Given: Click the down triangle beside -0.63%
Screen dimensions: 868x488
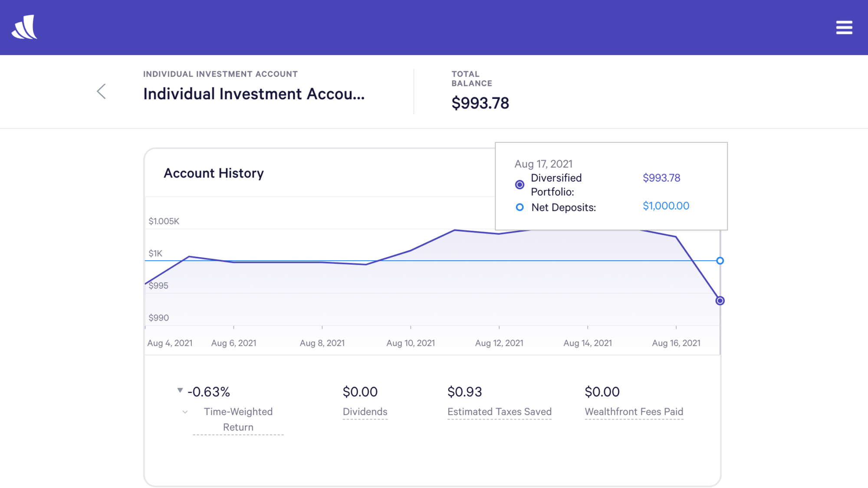Looking at the screenshot, I should click(x=180, y=390).
